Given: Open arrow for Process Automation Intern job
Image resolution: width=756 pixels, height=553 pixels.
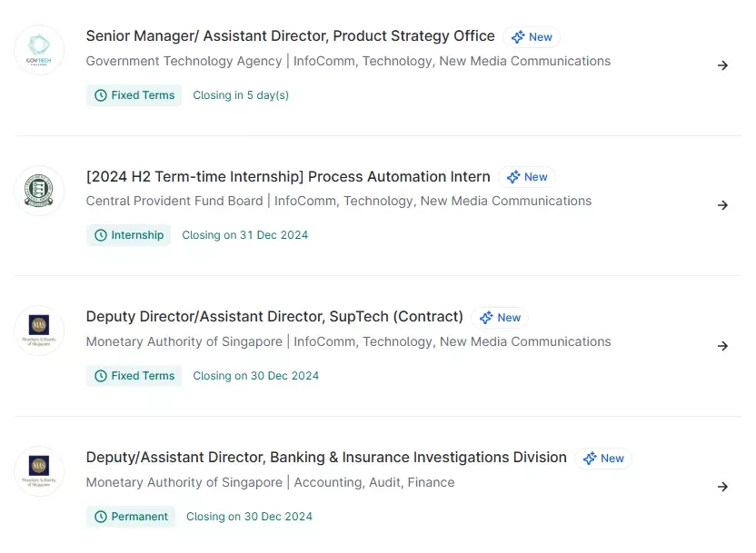Looking at the screenshot, I should pyautogui.click(x=722, y=205).
